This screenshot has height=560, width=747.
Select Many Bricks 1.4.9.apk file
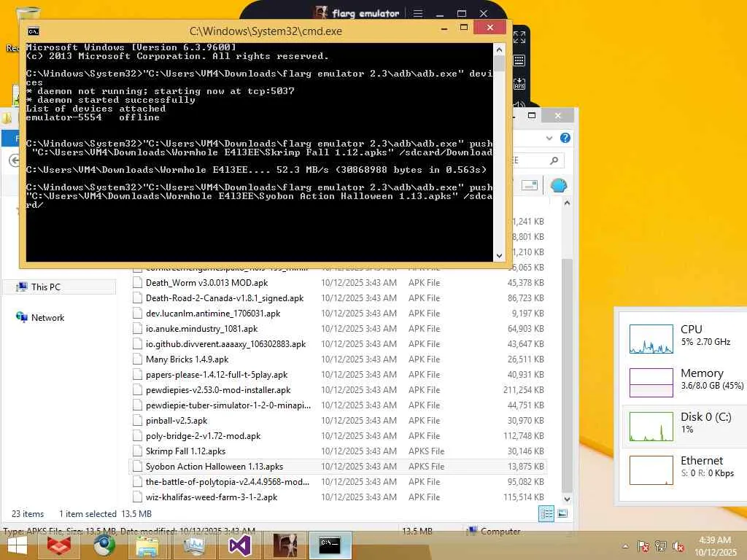point(187,359)
